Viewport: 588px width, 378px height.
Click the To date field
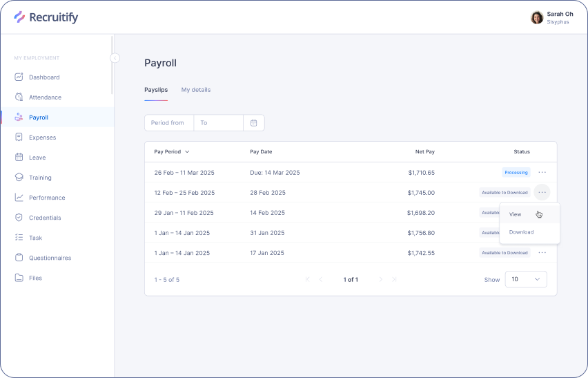(x=219, y=123)
